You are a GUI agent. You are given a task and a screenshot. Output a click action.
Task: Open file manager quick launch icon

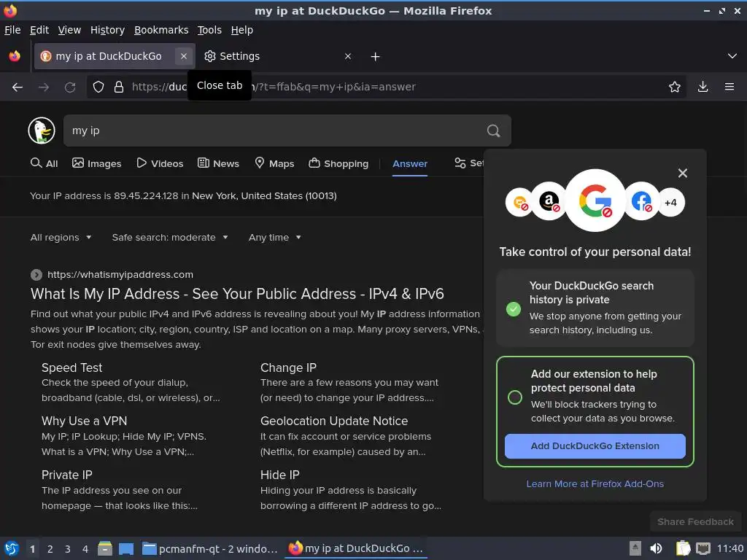pyautogui.click(x=105, y=548)
